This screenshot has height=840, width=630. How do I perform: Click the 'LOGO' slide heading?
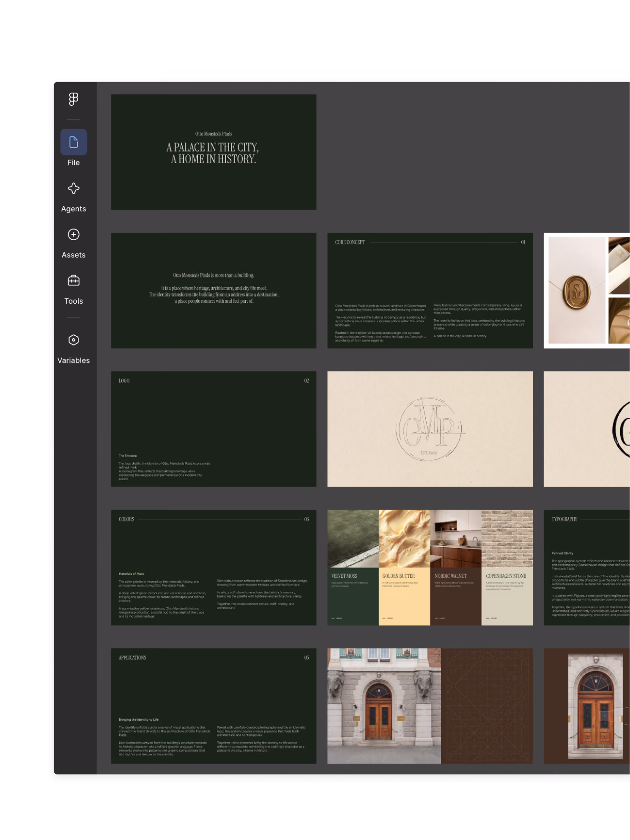[x=124, y=381]
